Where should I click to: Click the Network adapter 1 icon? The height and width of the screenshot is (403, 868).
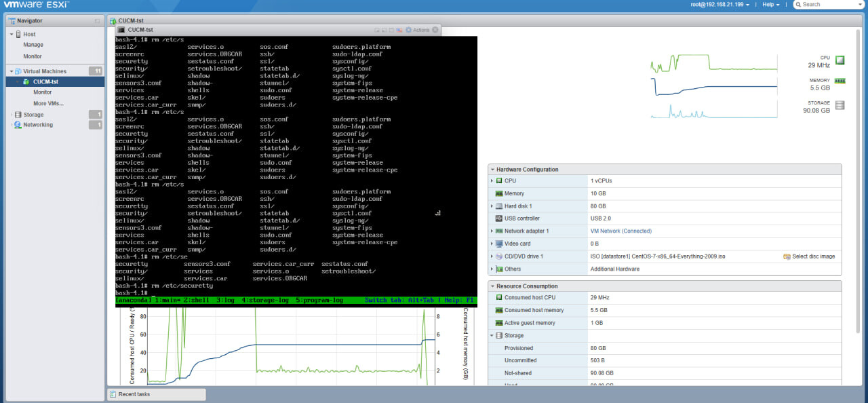point(499,231)
